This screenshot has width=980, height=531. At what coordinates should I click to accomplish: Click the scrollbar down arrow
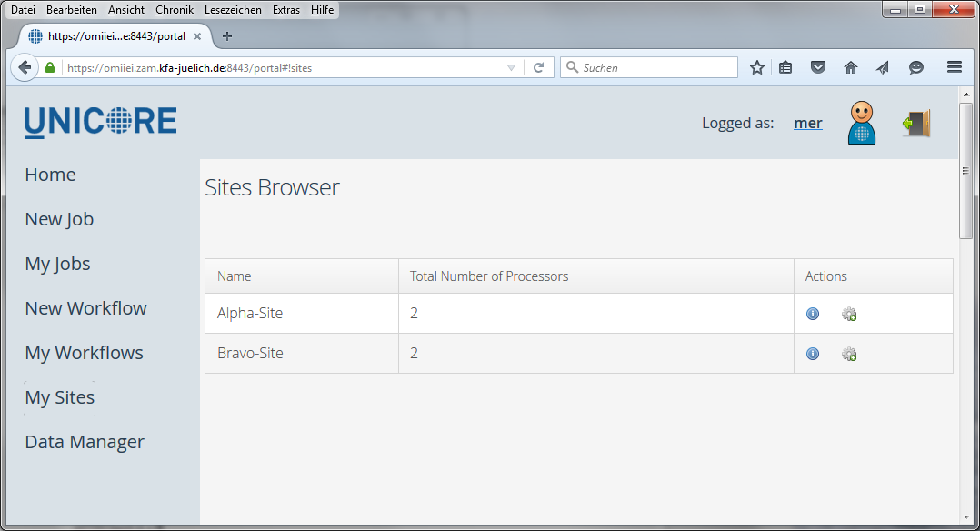[x=965, y=517]
